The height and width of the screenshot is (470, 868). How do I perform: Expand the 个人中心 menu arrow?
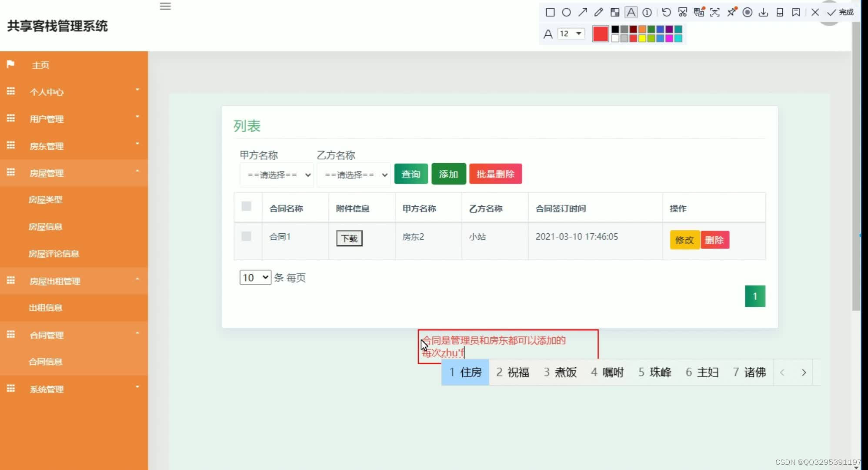point(137,90)
